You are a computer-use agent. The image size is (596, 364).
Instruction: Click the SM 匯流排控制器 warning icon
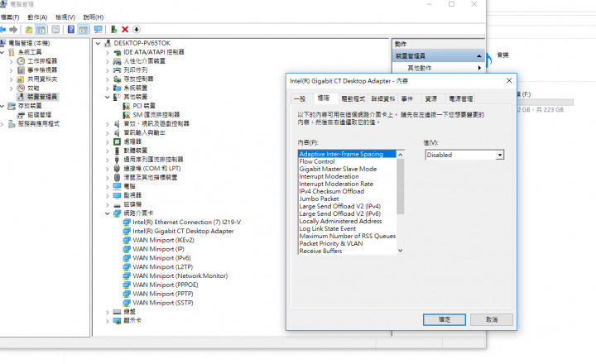(127, 115)
